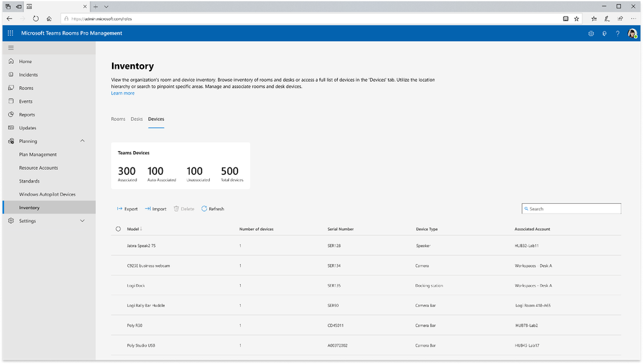This screenshot has height=364, width=643.
Task: Click the Serial Number column header
Action: pos(340,229)
